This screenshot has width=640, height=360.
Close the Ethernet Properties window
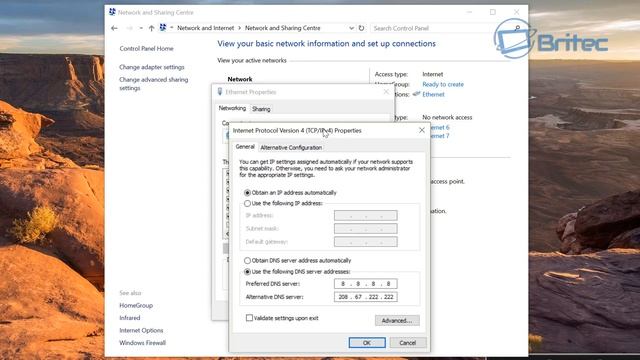pos(386,92)
